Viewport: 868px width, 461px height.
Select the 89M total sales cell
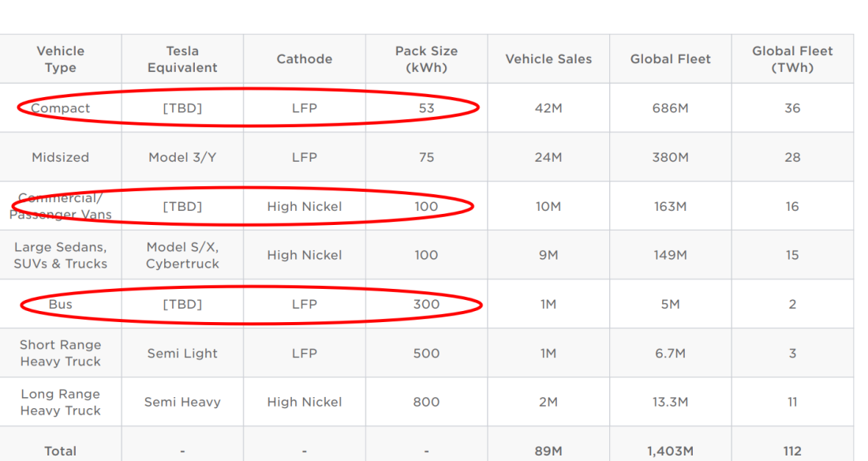tap(548, 451)
